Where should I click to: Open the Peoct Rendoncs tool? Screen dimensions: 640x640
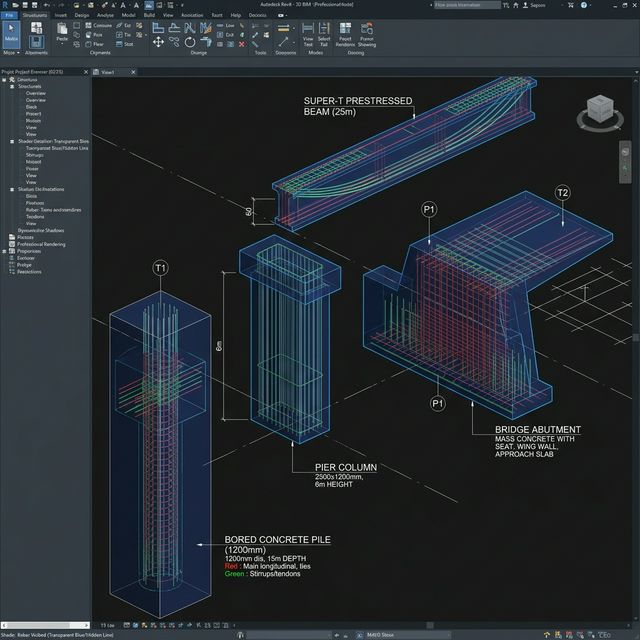tap(345, 34)
